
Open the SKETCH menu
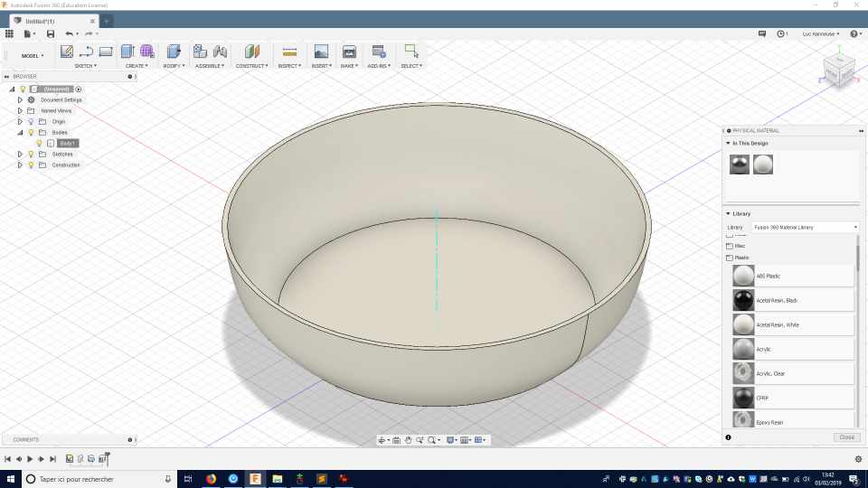(86, 66)
